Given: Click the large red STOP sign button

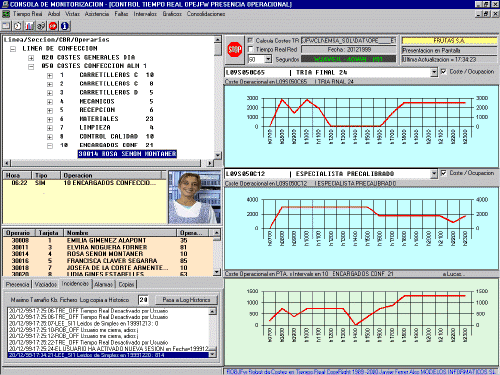Looking at the screenshot, I should coord(235,50).
